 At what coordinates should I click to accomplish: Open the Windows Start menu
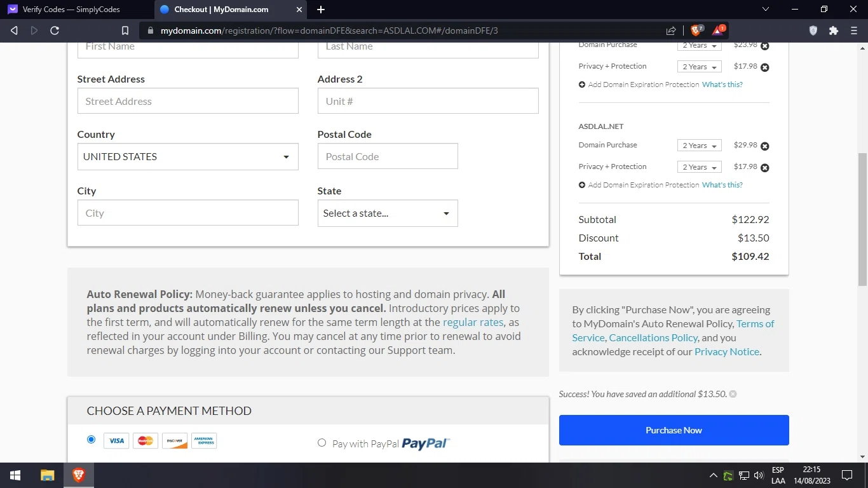[x=15, y=475]
